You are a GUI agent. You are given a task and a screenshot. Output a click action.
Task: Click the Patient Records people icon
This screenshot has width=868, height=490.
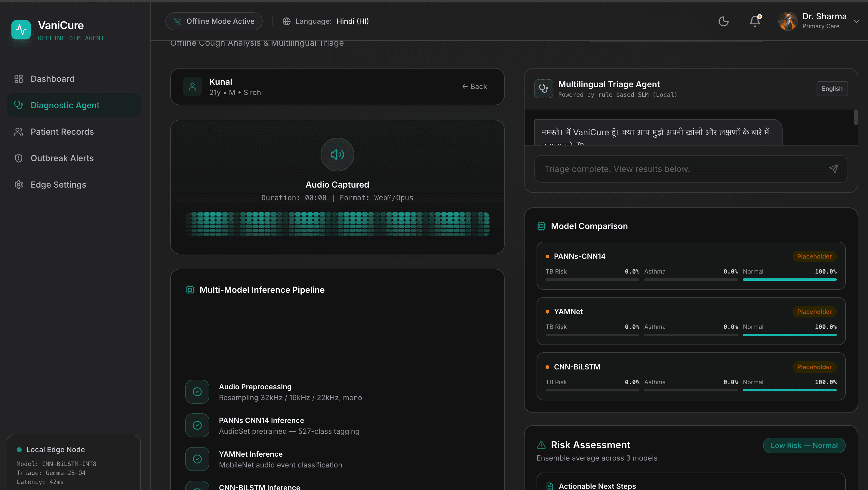19,132
